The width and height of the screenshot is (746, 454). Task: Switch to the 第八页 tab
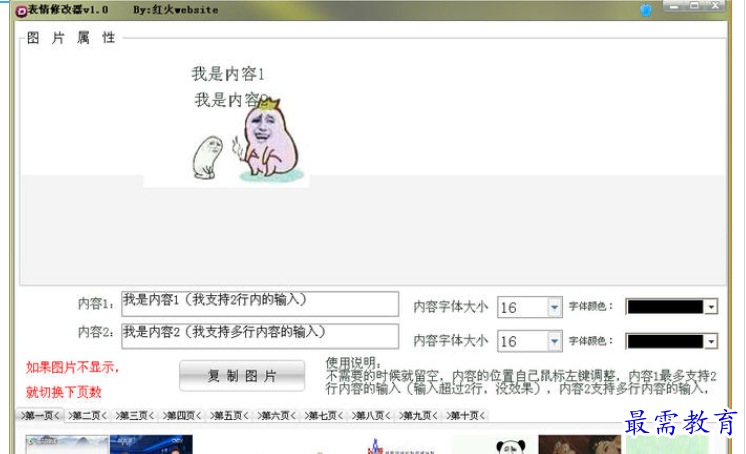coord(371,415)
